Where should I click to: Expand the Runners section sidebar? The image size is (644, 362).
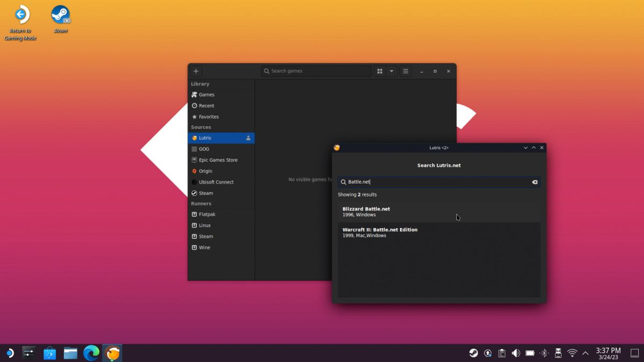pyautogui.click(x=201, y=203)
